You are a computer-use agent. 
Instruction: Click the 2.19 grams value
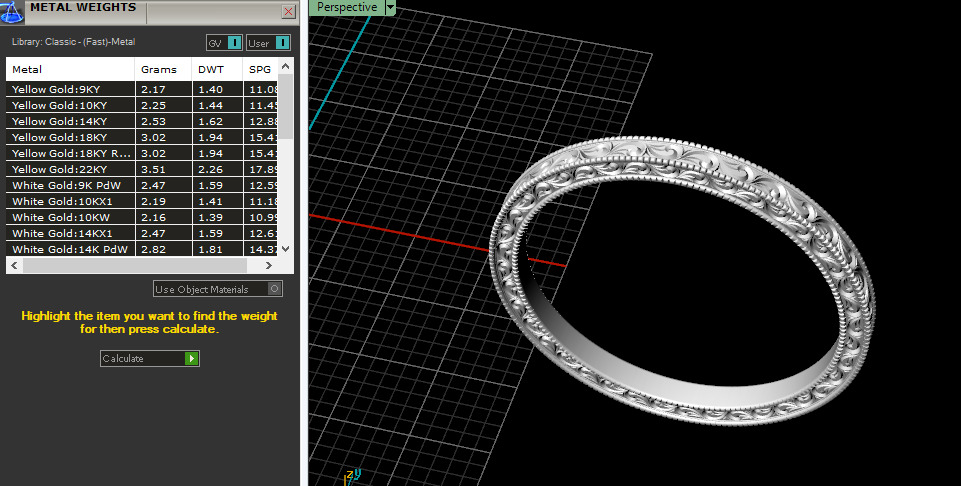tap(153, 202)
